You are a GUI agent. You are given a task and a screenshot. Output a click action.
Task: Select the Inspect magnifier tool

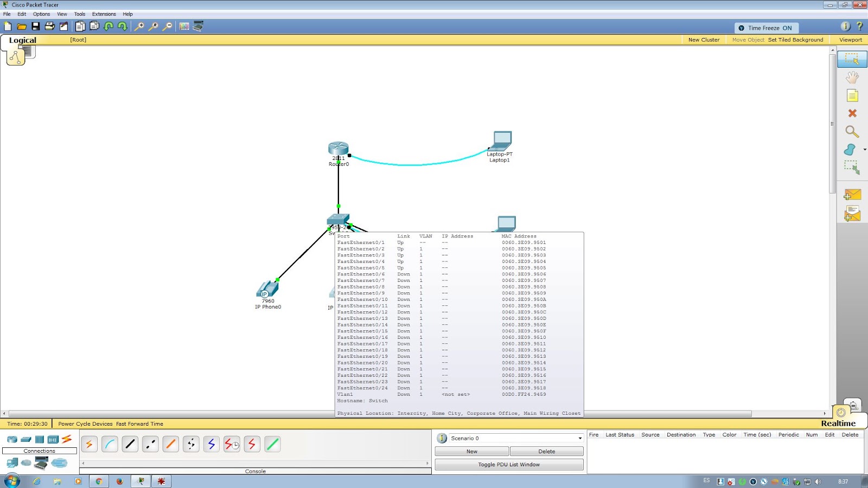pos(852,132)
